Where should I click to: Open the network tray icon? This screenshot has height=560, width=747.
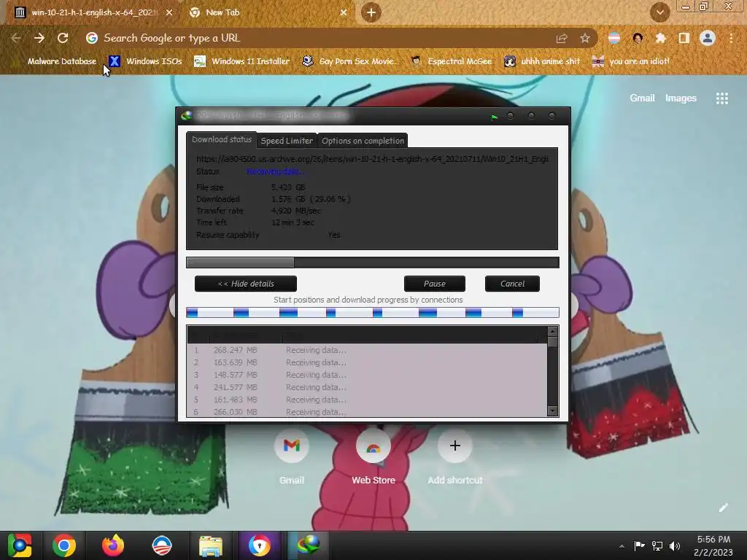coord(657,545)
